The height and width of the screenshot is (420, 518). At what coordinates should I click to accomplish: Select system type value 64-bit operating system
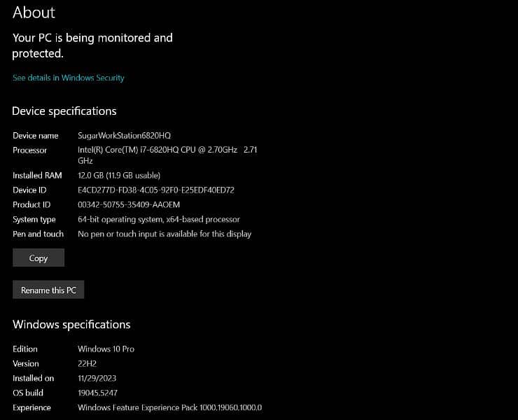[159, 219]
